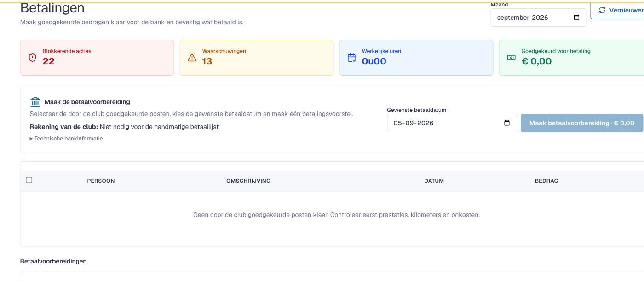Click the Maak betaalvoorbereiding € 0,00 button

(582, 123)
